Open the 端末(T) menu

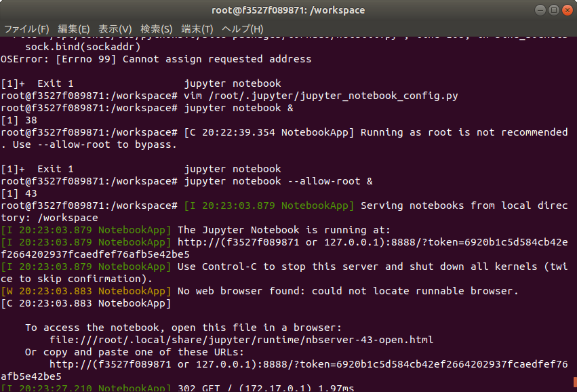(x=197, y=29)
